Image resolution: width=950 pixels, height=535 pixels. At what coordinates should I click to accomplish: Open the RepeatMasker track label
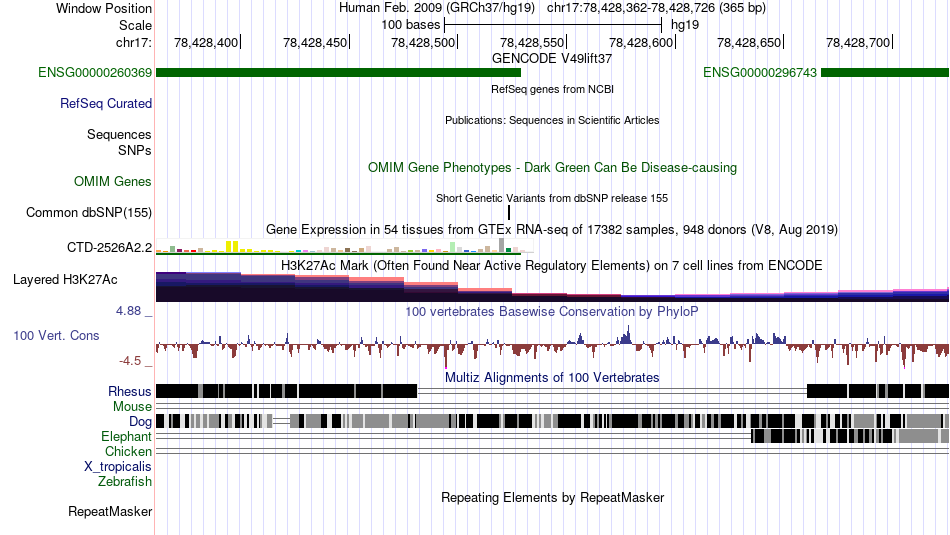point(110,512)
